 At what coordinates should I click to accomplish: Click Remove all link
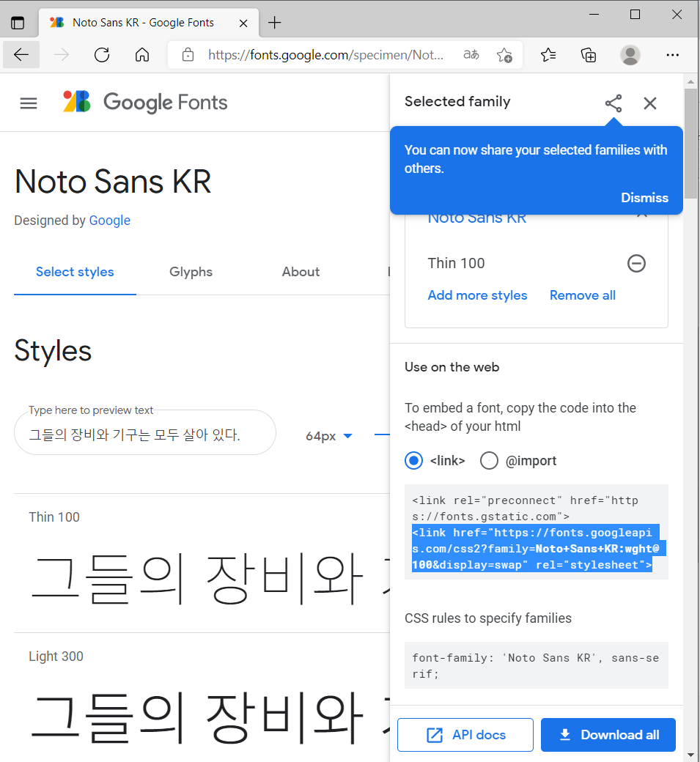(583, 295)
